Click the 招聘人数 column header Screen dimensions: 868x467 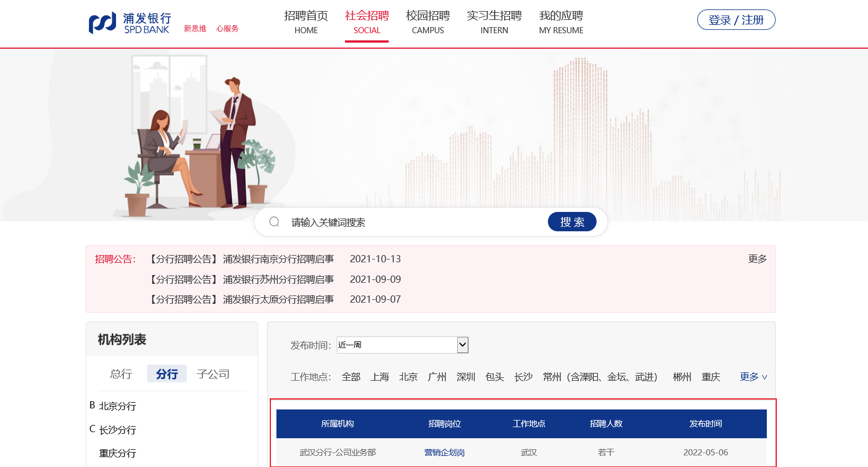[x=606, y=424]
